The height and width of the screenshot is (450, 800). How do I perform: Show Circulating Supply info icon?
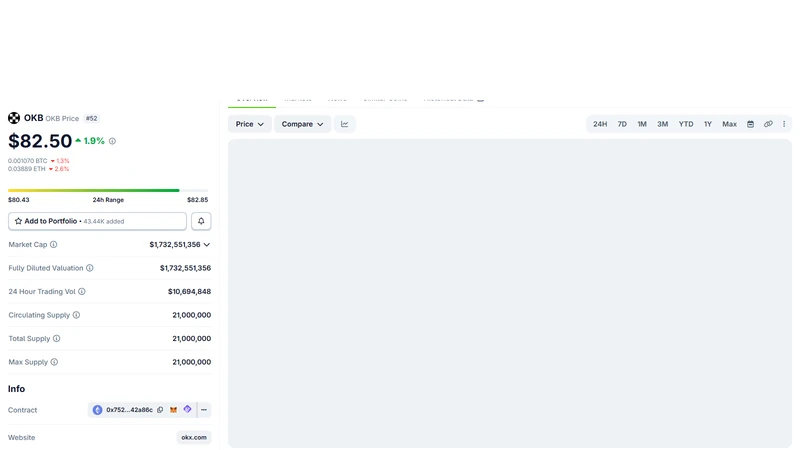tap(77, 315)
